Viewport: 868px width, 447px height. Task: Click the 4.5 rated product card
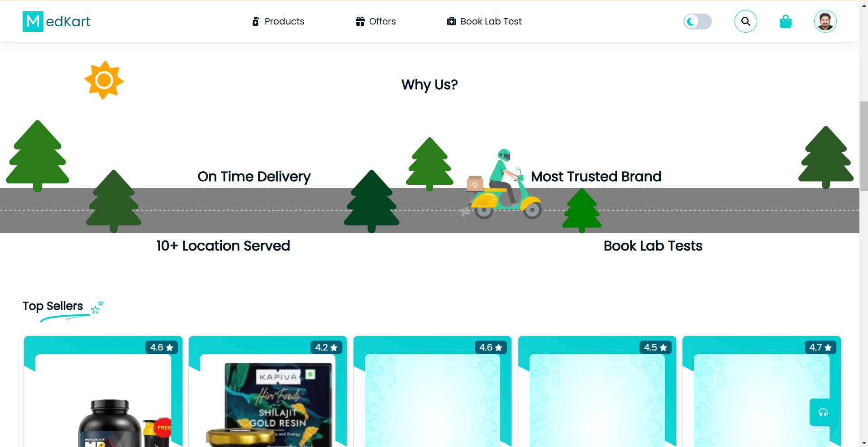[597, 392]
